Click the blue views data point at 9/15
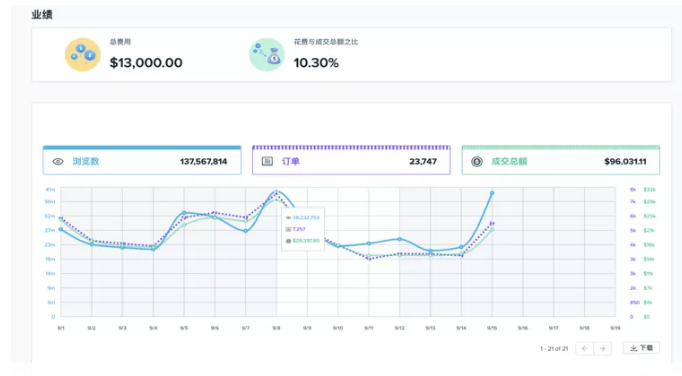This screenshot has height=376, width=682. click(x=492, y=193)
